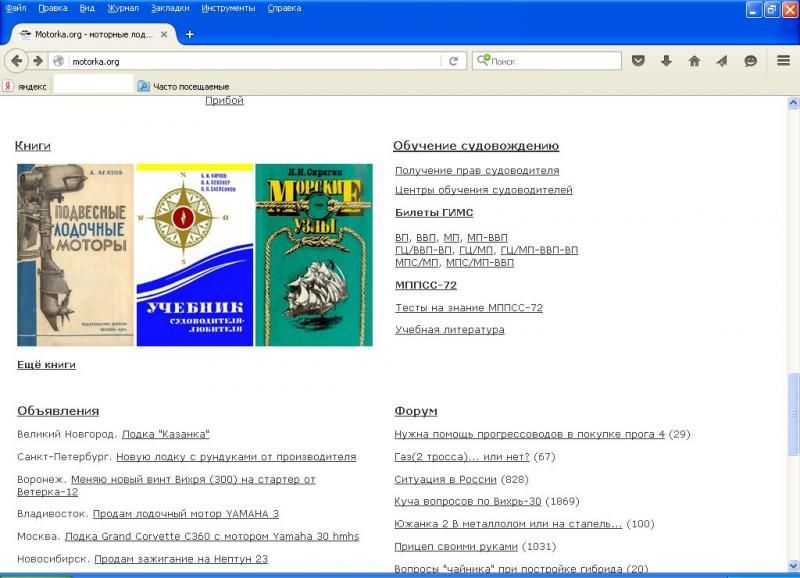Open the downloads arrow icon
The width and height of the screenshot is (800, 578).
coord(666,61)
